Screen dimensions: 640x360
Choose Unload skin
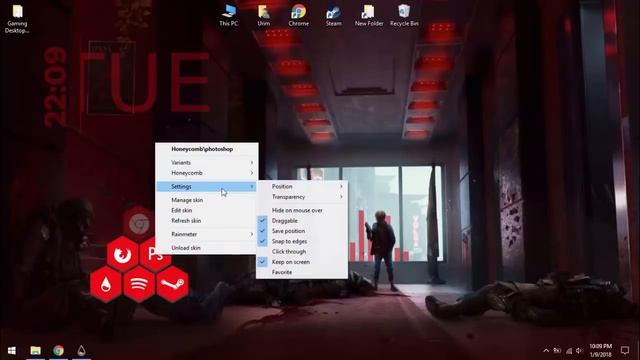207,248
